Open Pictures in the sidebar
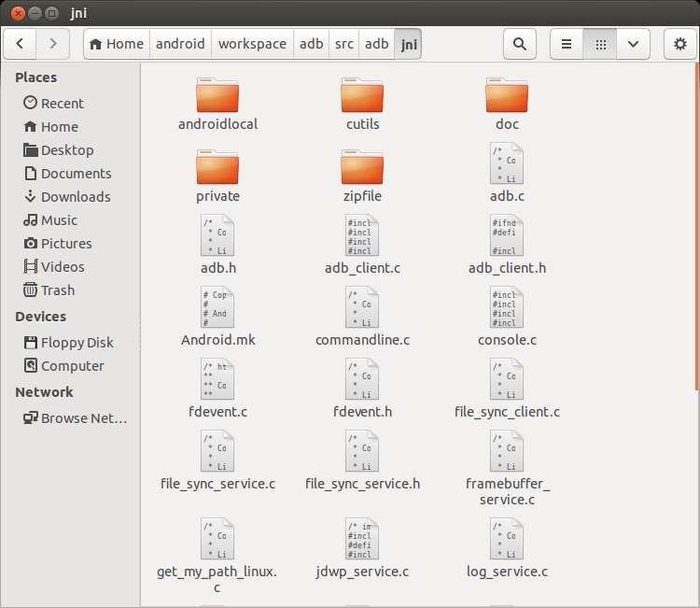 coord(58,244)
